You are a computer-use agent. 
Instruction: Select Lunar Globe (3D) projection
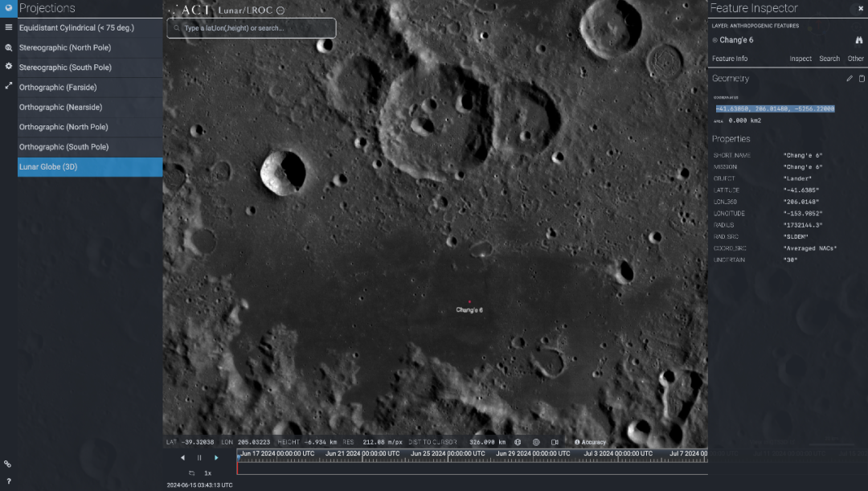coord(90,167)
